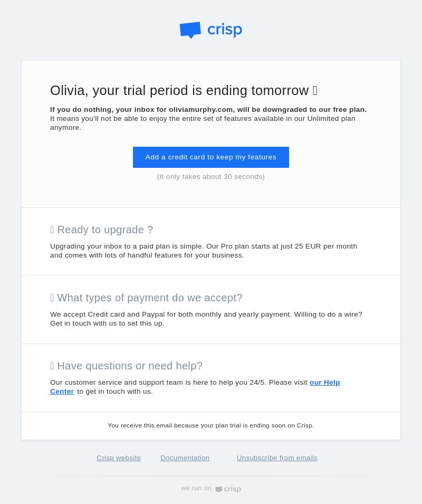Click the emoji icon beside "Have questions or need help?"
Viewport: 422px width, 504px height.
click(x=52, y=366)
